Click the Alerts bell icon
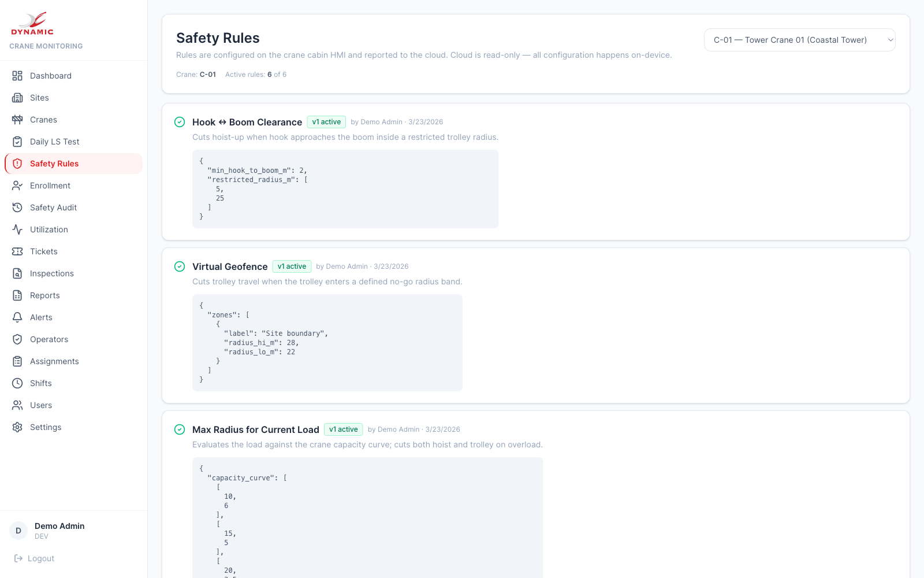924x578 pixels. pos(17,317)
